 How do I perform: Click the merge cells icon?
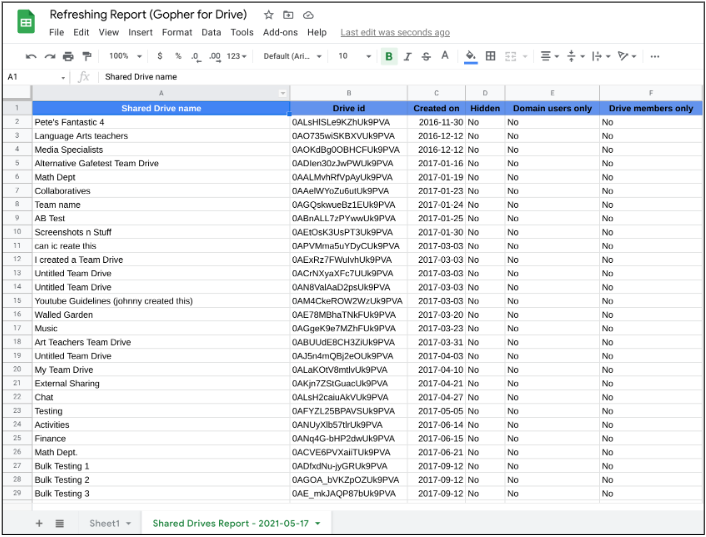[510, 56]
